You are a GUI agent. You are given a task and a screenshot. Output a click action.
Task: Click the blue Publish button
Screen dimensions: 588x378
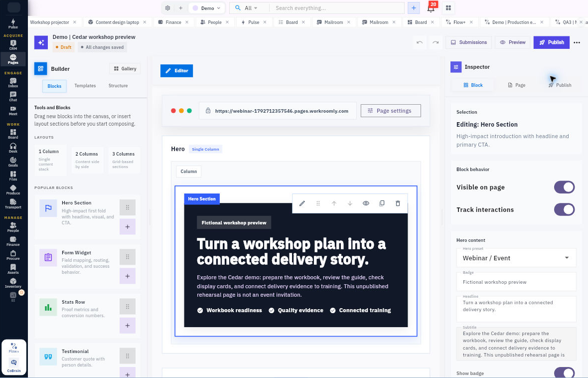coord(552,42)
